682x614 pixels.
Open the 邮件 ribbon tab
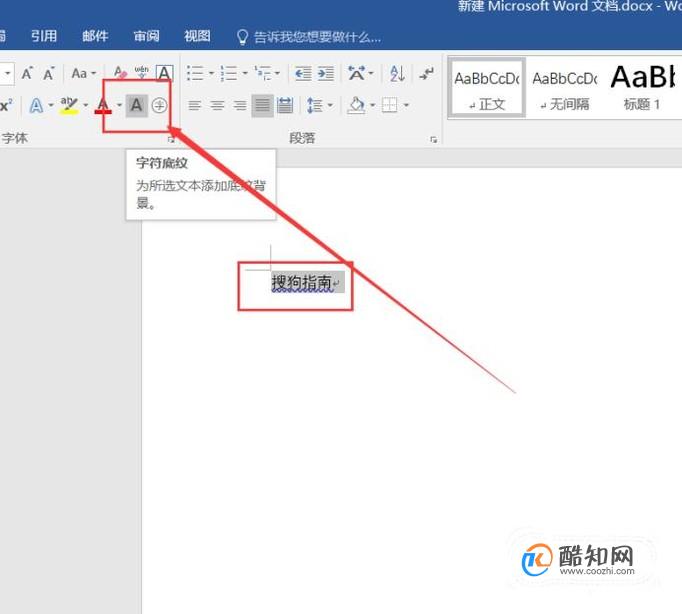pos(95,36)
